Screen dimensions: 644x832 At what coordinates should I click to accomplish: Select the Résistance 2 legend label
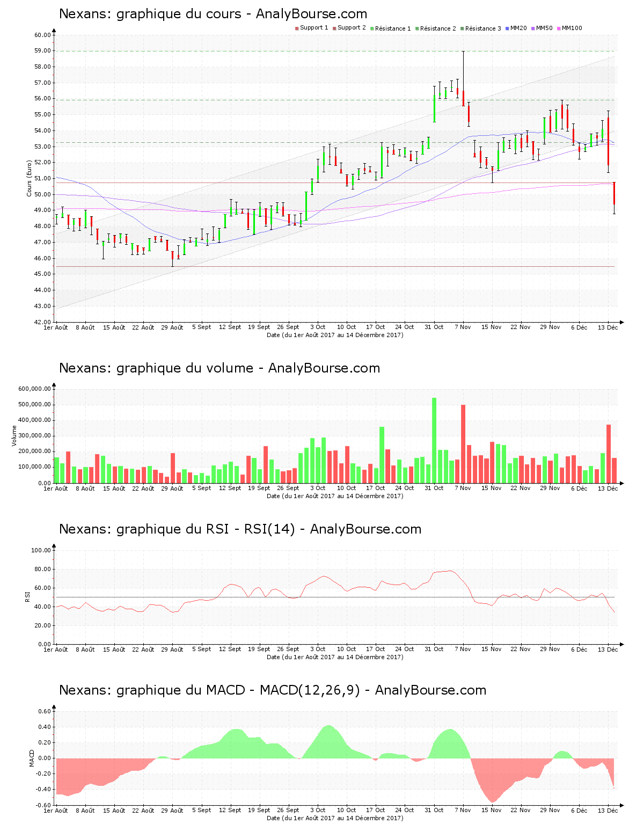click(x=438, y=28)
